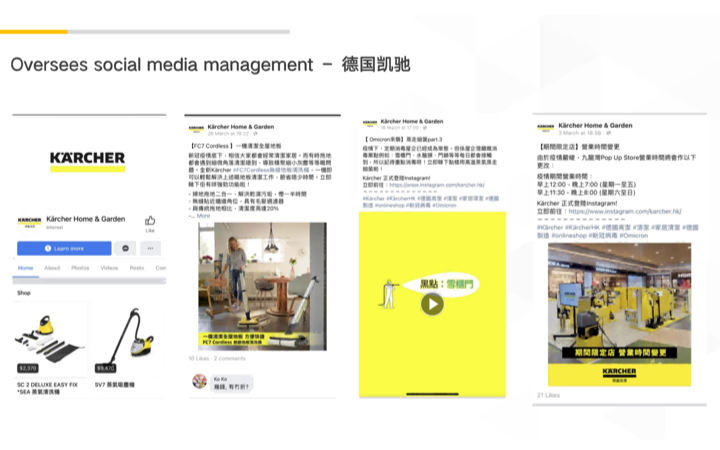Click the Like thumbs-up icon on Kärcher page

(x=150, y=220)
